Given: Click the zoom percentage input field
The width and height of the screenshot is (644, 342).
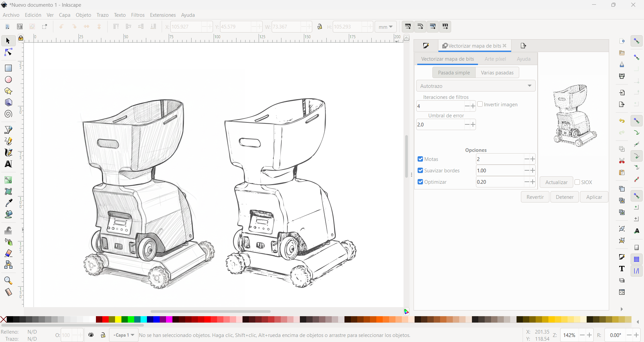Looking at the screenshot, I should tap(570, 335).
